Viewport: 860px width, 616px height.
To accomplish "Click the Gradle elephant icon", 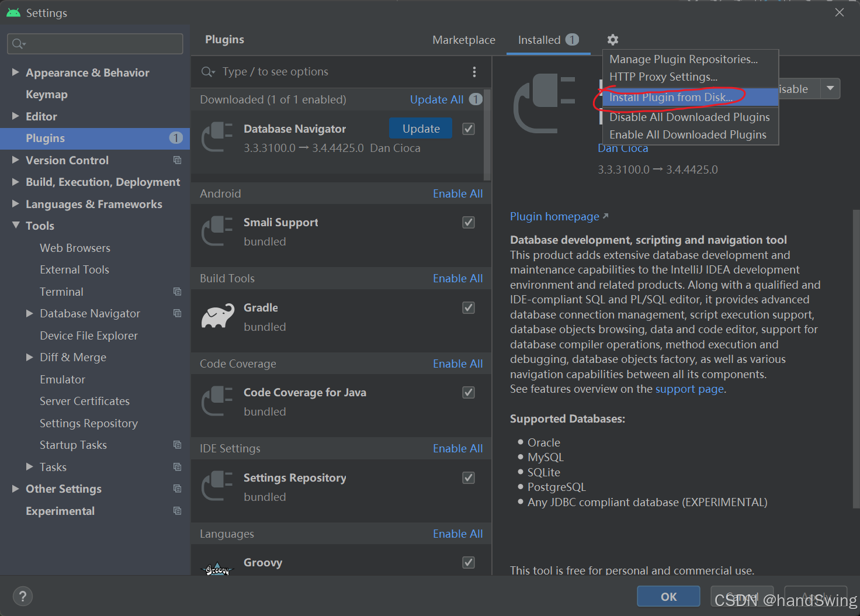I will [217, 316].
